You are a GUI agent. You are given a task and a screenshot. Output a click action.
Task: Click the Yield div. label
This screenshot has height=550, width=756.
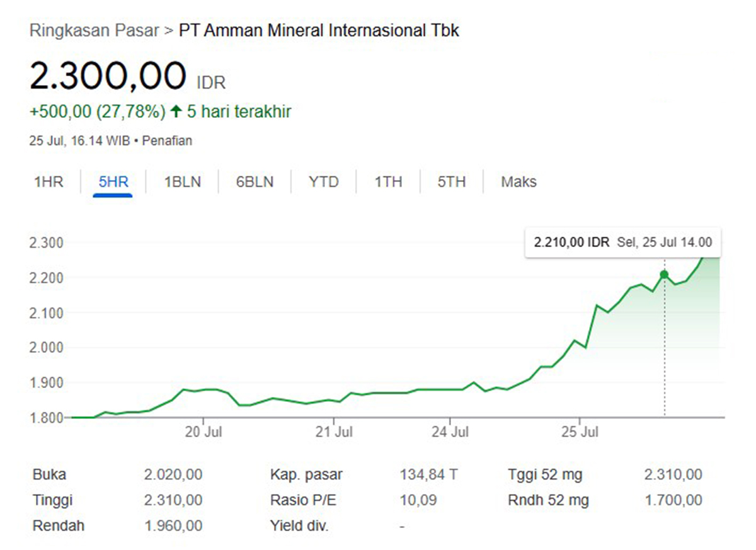tap(299, 525)
